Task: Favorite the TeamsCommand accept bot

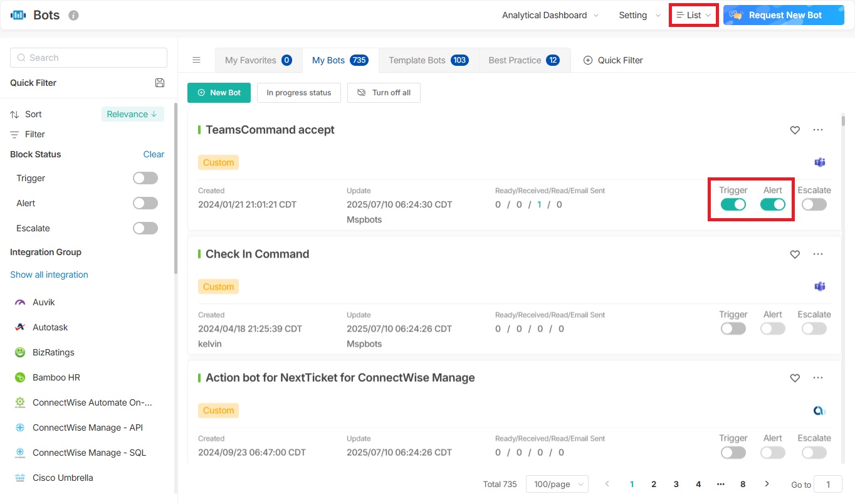Action: 795,130
